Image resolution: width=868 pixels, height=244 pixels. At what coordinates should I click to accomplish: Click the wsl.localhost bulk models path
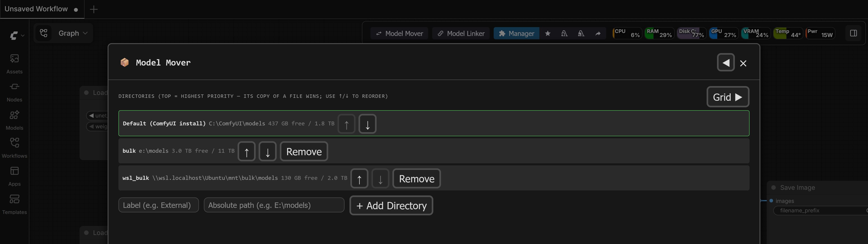point(215,178)
